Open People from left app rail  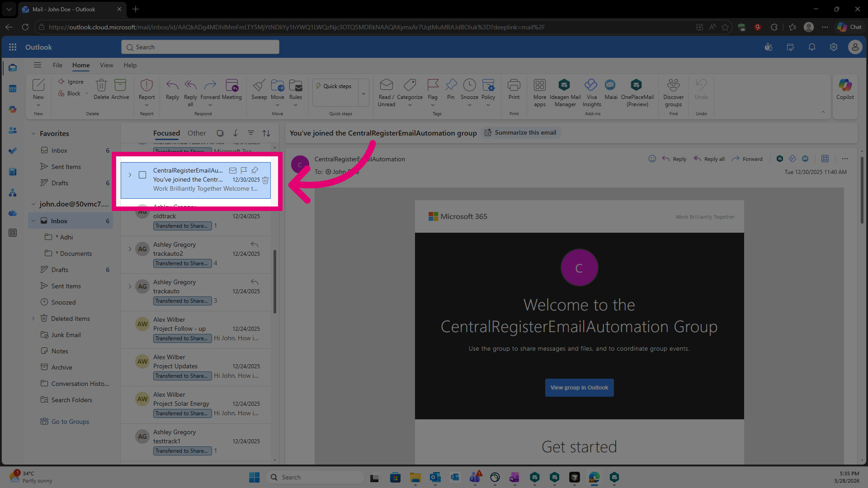coord(13,131)
